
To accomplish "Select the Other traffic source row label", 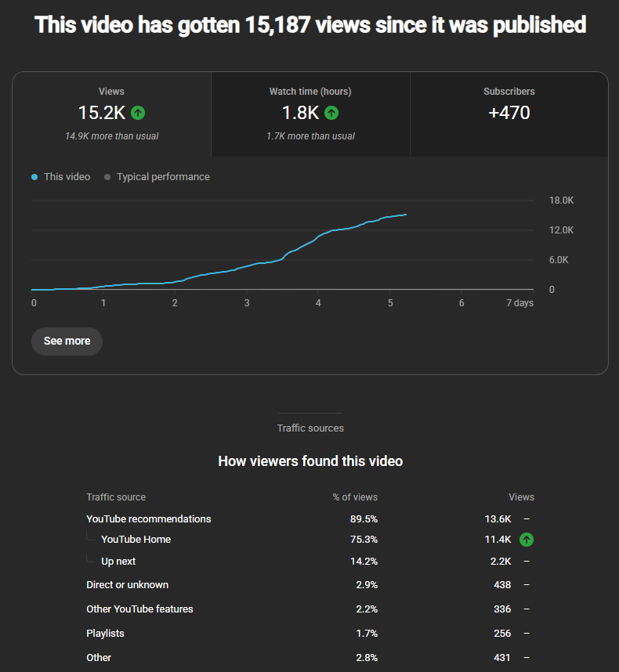I will pos(99,657).
